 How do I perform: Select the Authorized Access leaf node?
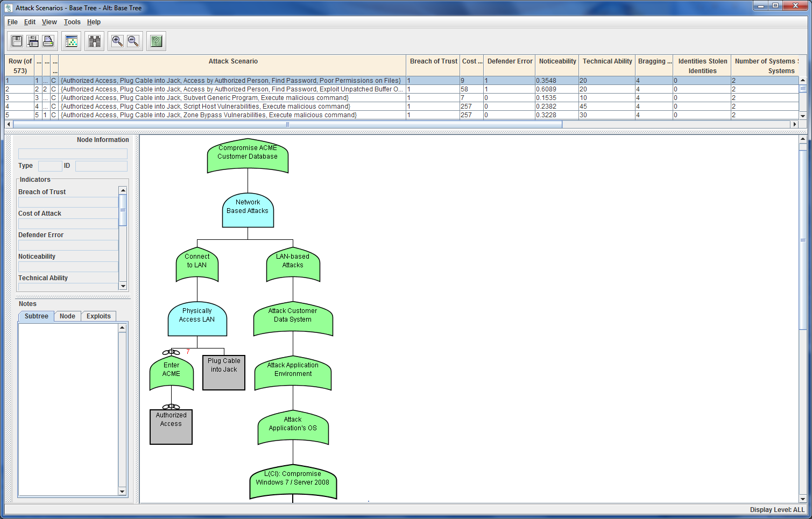pos(171,427)
